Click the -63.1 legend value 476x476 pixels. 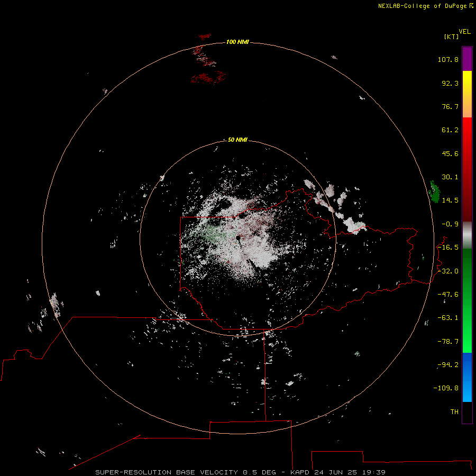click(x=448, y=318)
